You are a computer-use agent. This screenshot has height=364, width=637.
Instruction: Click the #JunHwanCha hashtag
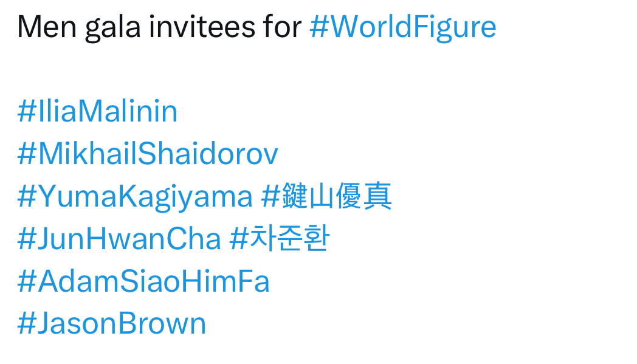[x=119, y=239]
